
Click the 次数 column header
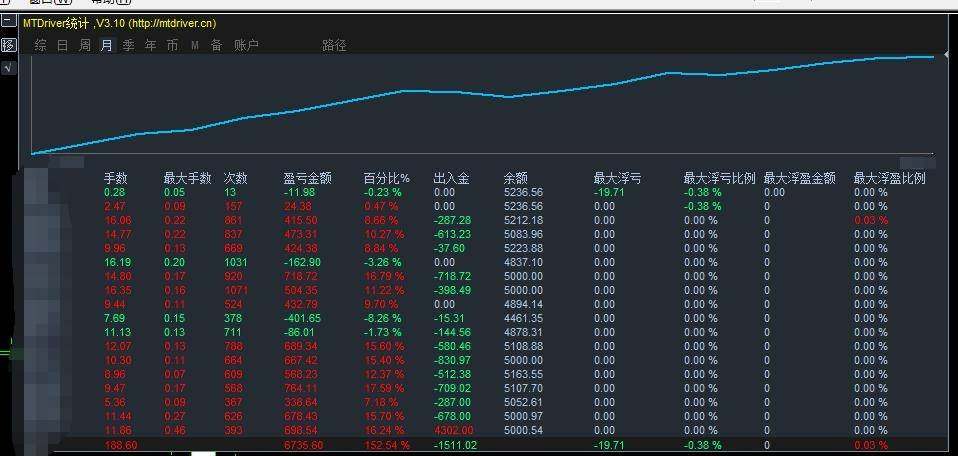(236, 178)
